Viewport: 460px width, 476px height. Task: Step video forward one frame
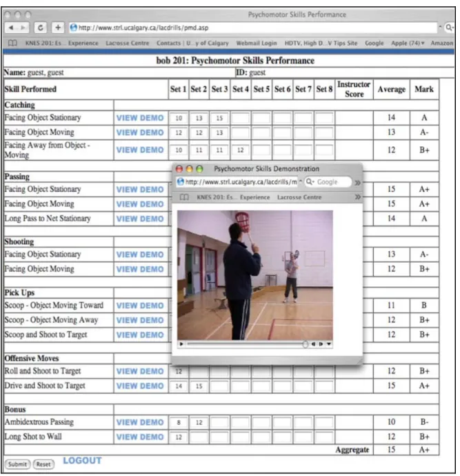point(321,344)
